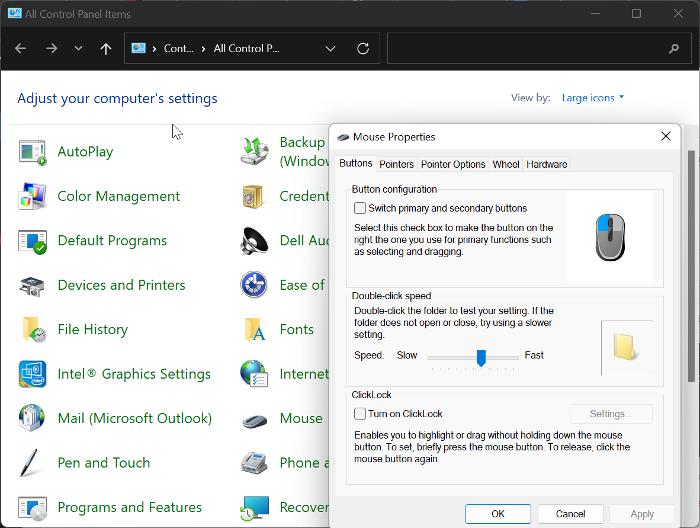Open the AutoPlay control panel icon
The image size is (700, 528).
[x=33, y=152]
